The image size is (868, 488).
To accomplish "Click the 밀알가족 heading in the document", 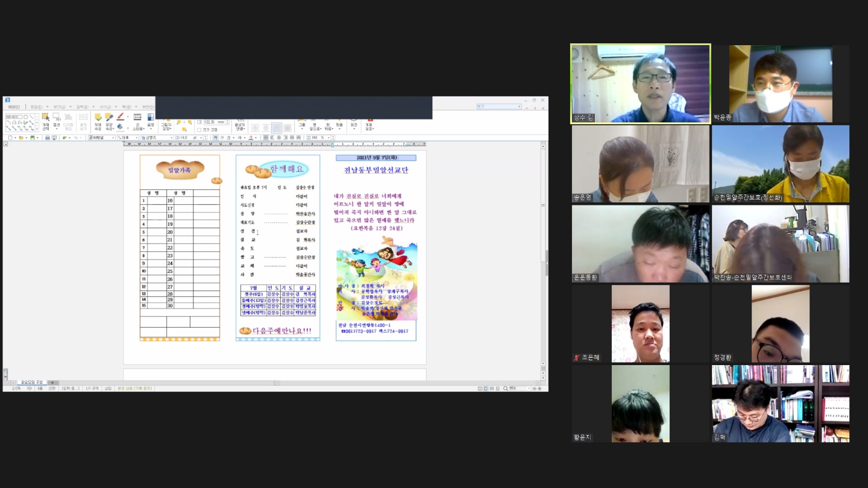I will (179, 170).
